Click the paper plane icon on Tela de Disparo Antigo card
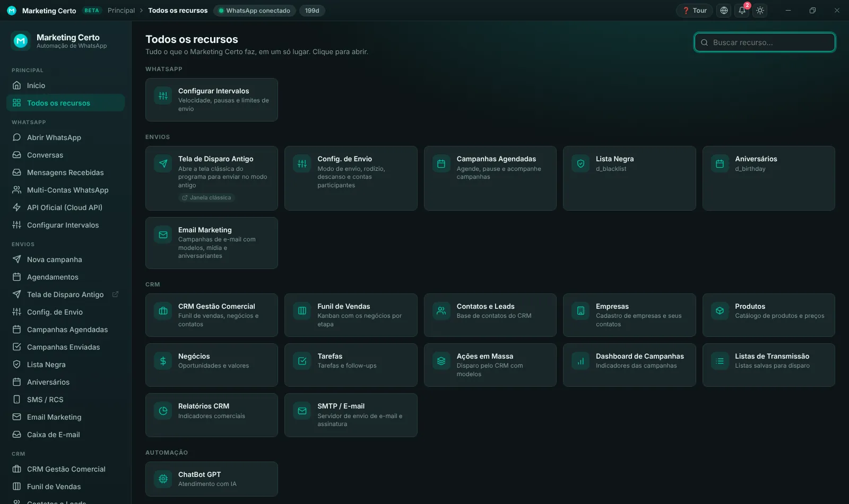This screenshot has width=849, height=504. 163,164
